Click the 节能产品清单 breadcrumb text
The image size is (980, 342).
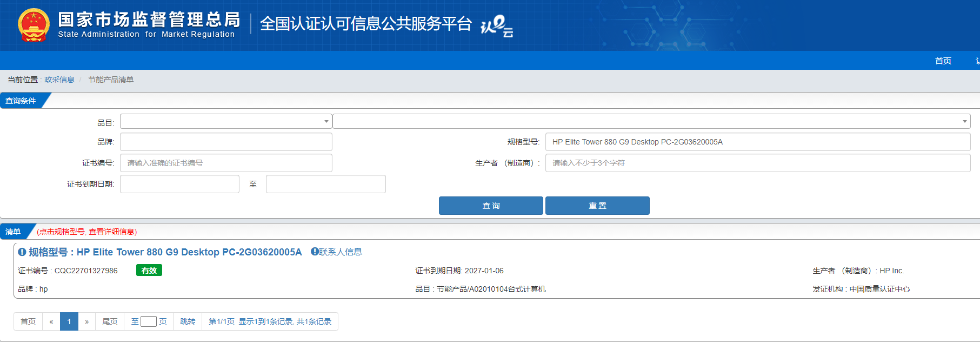[x=111, y=80]
